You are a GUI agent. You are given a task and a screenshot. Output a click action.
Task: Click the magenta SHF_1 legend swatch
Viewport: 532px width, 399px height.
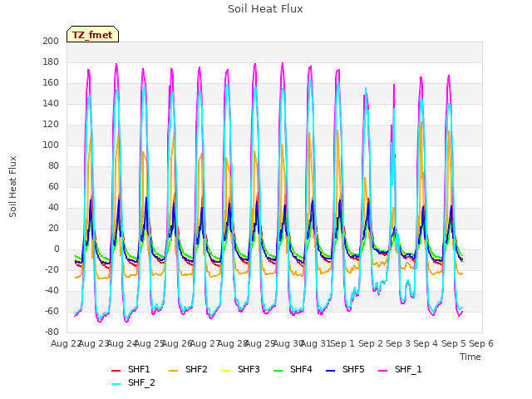(382, 370)
